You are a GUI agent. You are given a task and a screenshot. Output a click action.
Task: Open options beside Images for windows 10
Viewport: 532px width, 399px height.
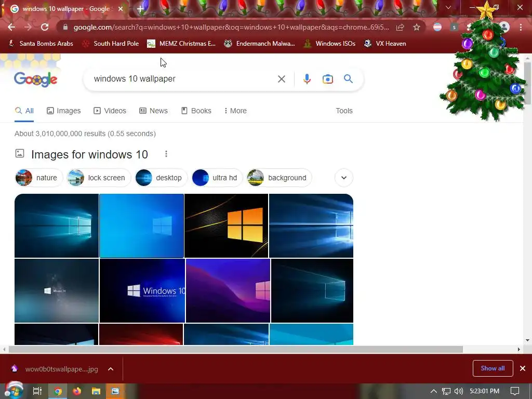[166, 154]
